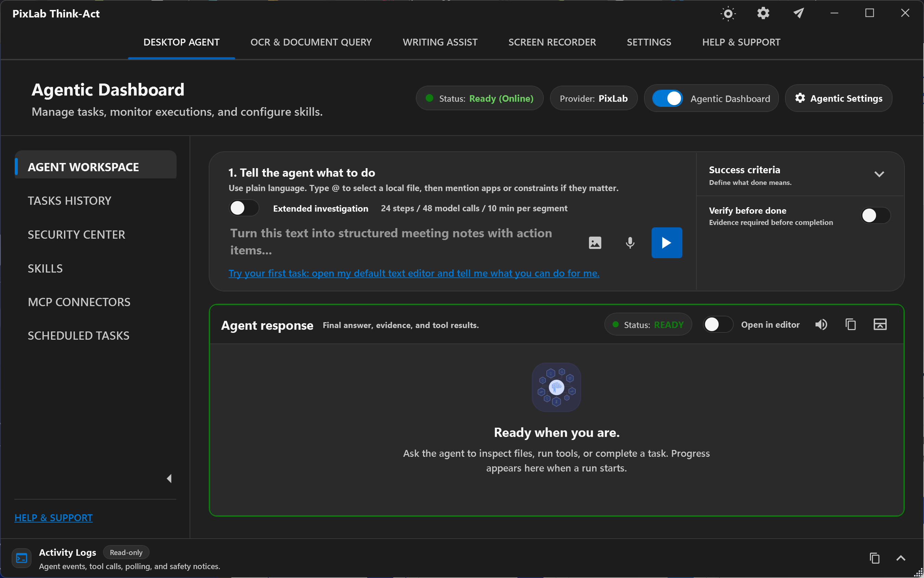Viewport: 924px width, 578px height.
Task: Read agent response aloud via speaker icon
Action: (821, 325)
